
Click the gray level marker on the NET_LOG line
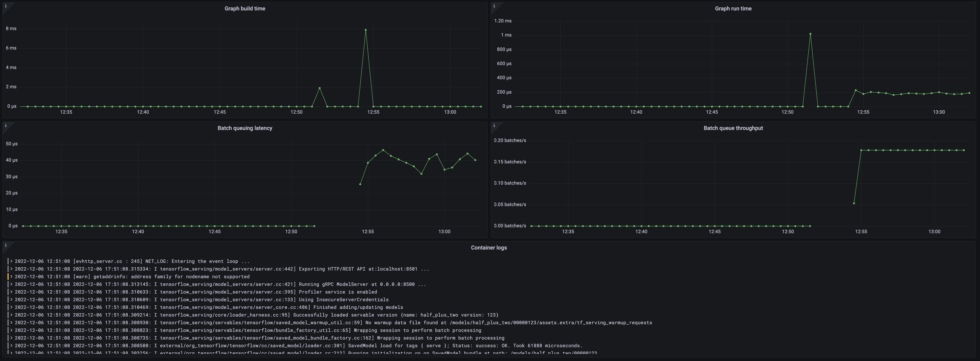(x=8, y=261)
